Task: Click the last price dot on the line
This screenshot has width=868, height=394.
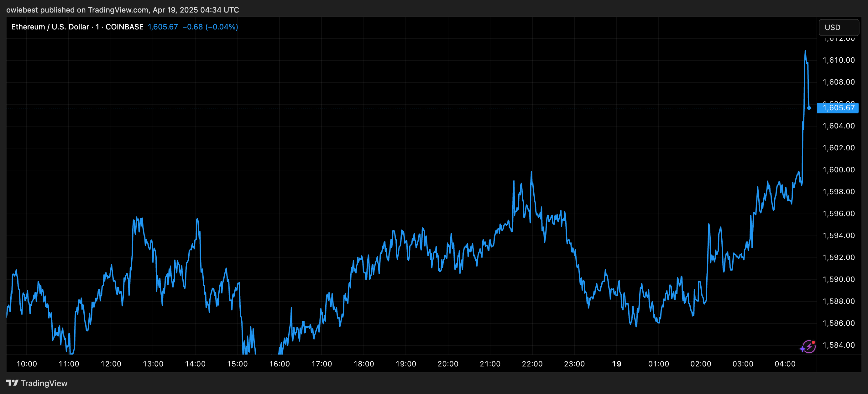Action: pos(809,108)
